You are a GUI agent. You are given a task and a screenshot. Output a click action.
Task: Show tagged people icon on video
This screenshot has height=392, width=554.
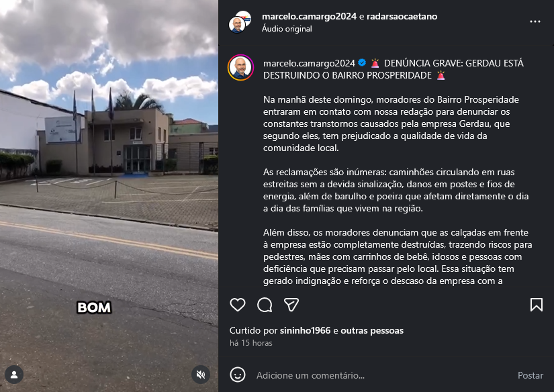point(14,375)
